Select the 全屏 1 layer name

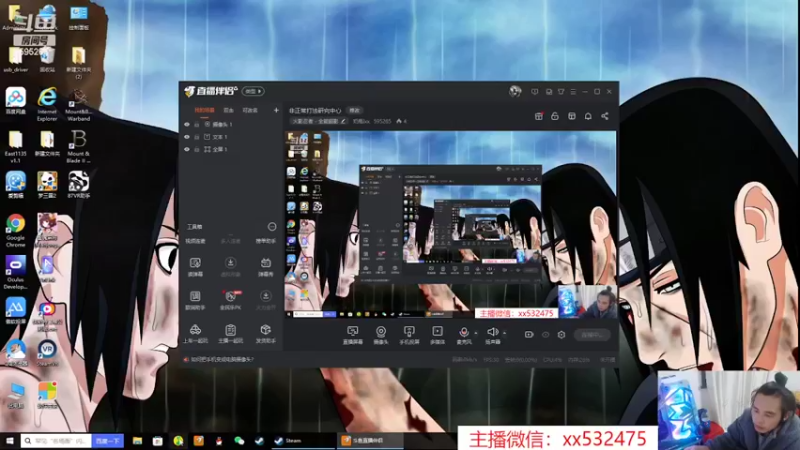[220, 149]
